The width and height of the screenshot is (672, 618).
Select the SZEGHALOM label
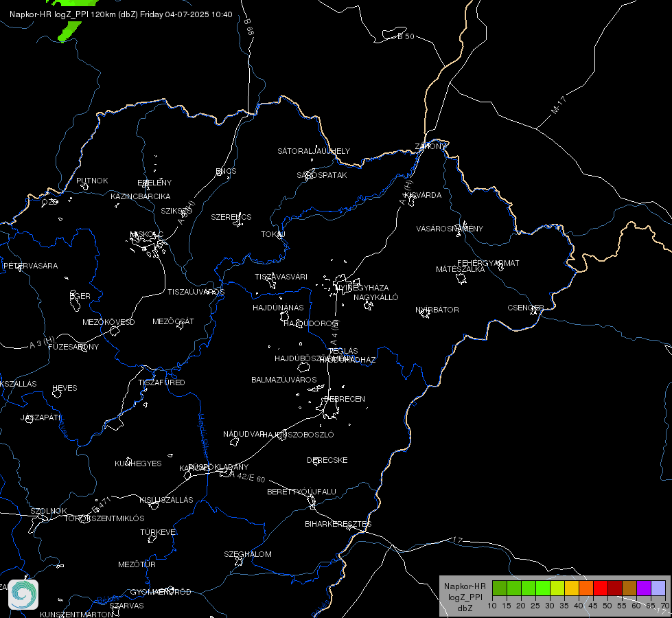(248, 554)
